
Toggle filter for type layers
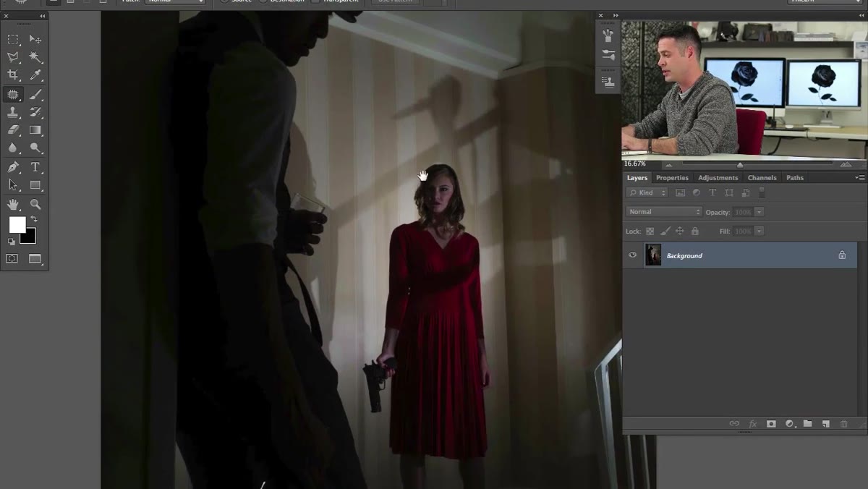tap(712, 192)
